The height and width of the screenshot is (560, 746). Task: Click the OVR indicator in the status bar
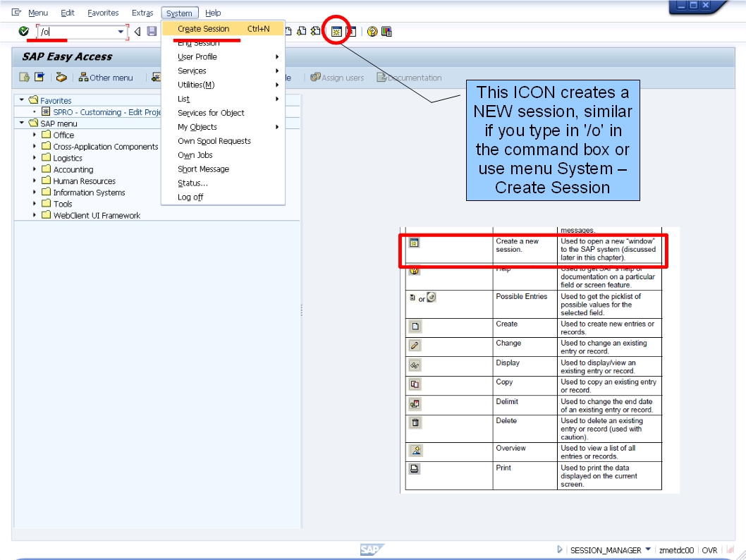710,550
